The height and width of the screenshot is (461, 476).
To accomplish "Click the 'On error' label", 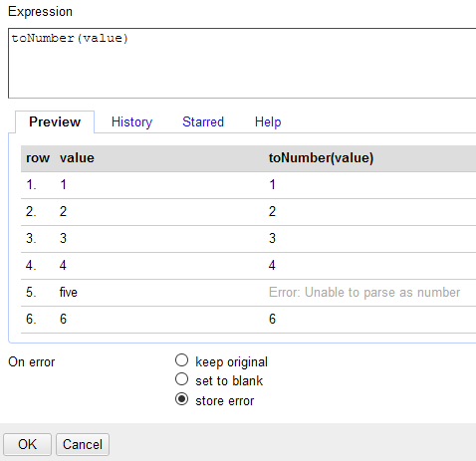I will [x=32, y=362].
